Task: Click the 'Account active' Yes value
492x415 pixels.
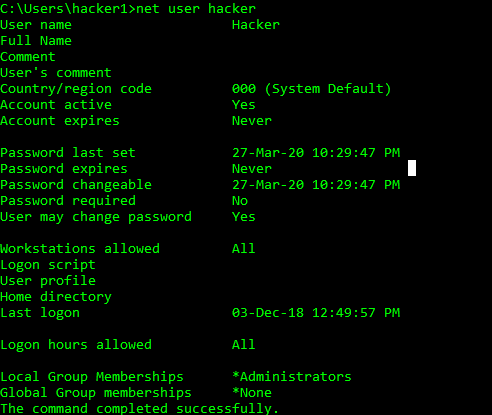Action: coord(244,105)
